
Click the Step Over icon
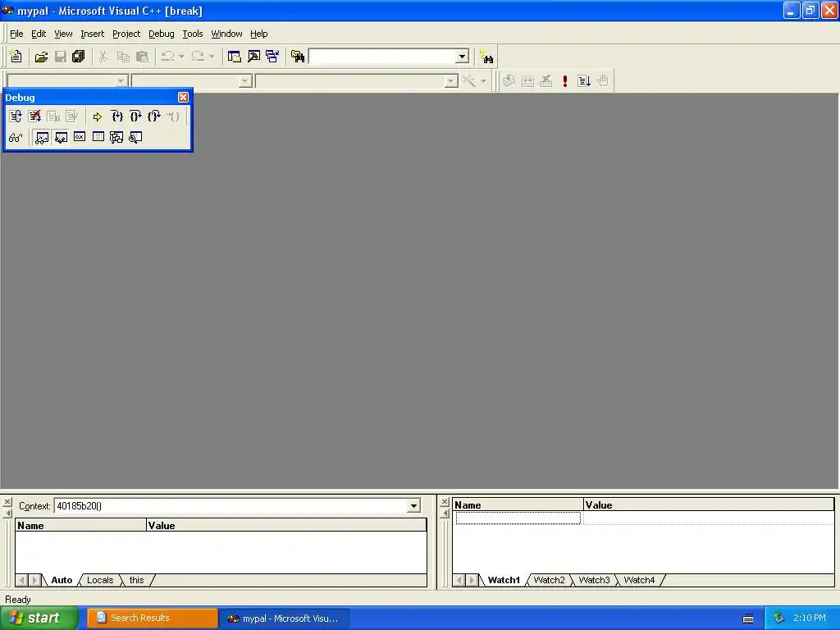tap(135, 116)
